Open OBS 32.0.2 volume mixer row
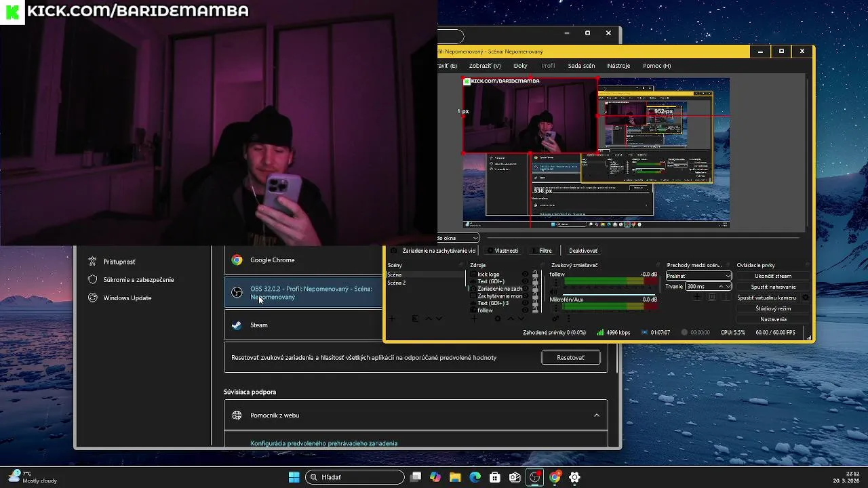 [x=303, y=293]
